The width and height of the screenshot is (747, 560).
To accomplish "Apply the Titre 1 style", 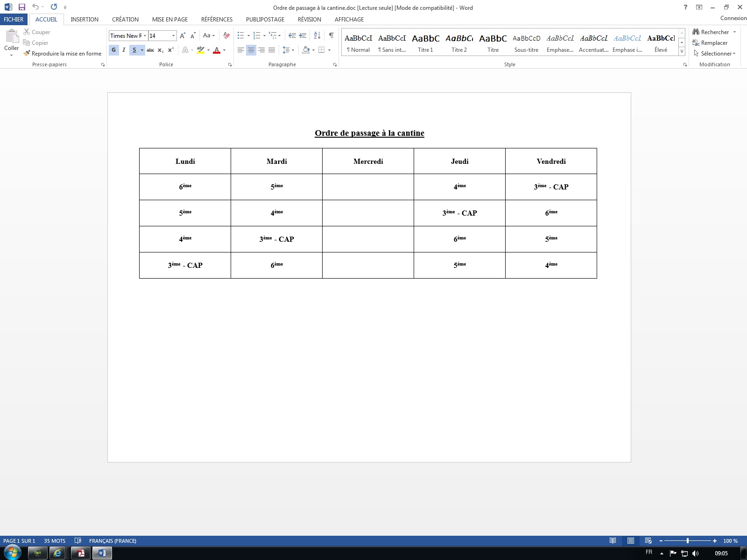I will coord(425,43).
